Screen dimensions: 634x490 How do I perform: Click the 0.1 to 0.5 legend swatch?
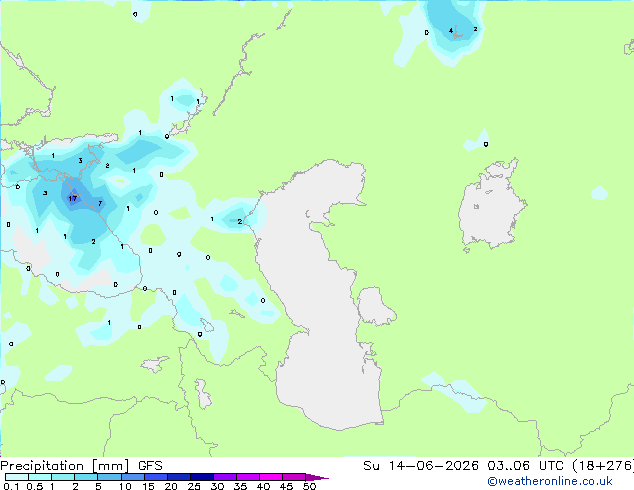point(17,477)
